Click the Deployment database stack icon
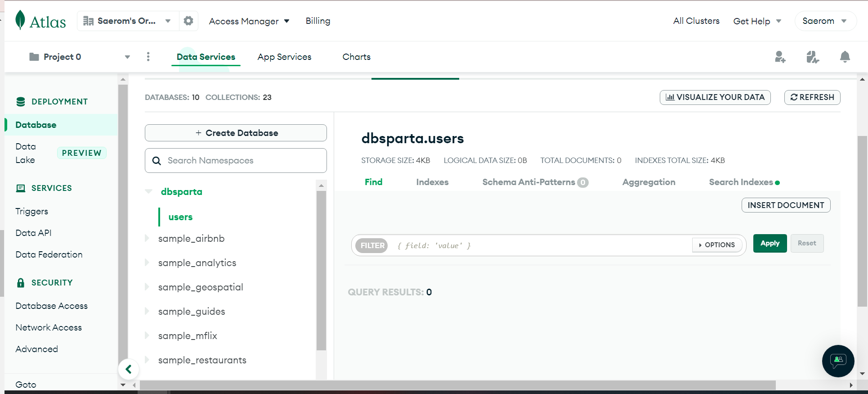 point(21,102)
